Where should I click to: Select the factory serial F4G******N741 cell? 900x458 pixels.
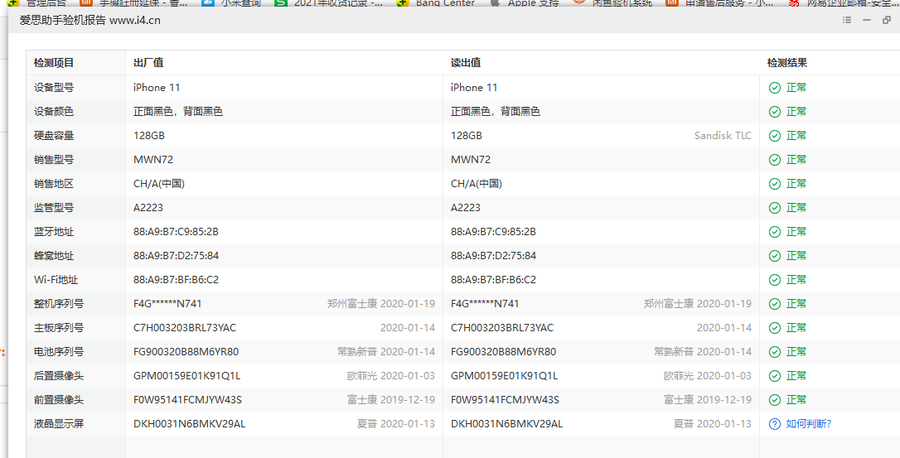point(174,304)
